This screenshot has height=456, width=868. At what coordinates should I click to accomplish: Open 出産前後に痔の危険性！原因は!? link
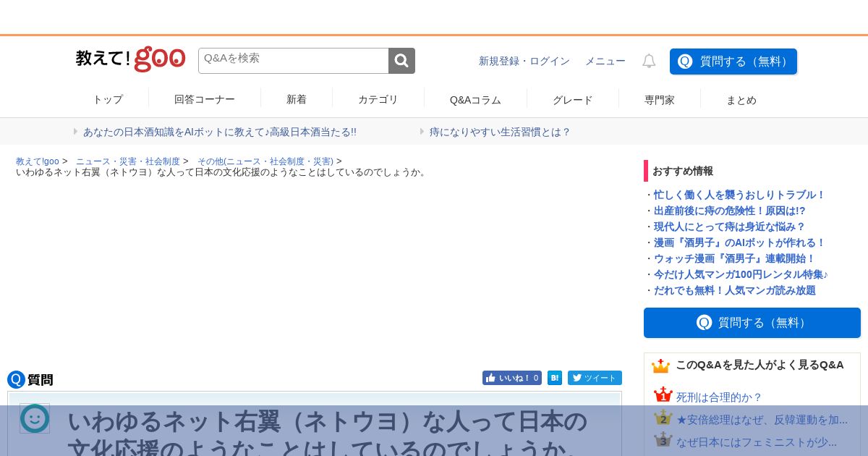click(x=730, y=211)
